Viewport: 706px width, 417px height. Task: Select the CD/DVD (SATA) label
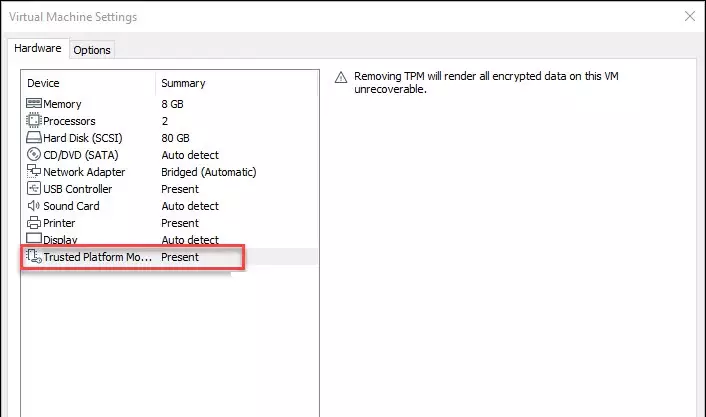point(81,155)
